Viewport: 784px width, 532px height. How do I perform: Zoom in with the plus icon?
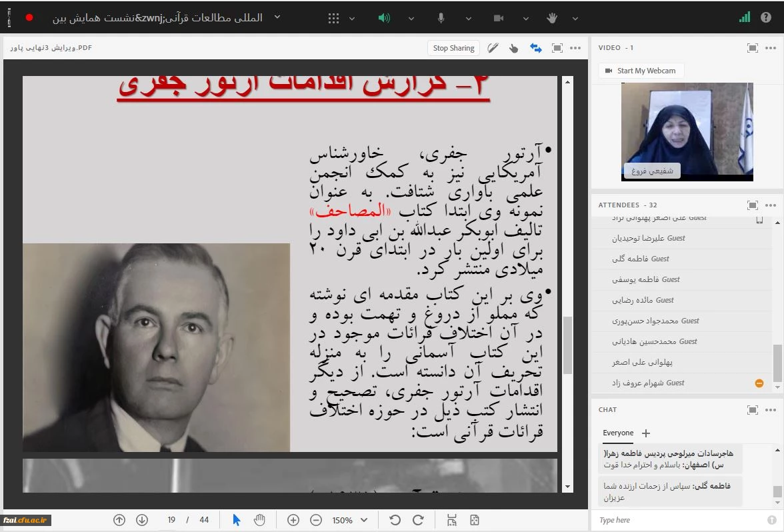pos(293,520)
